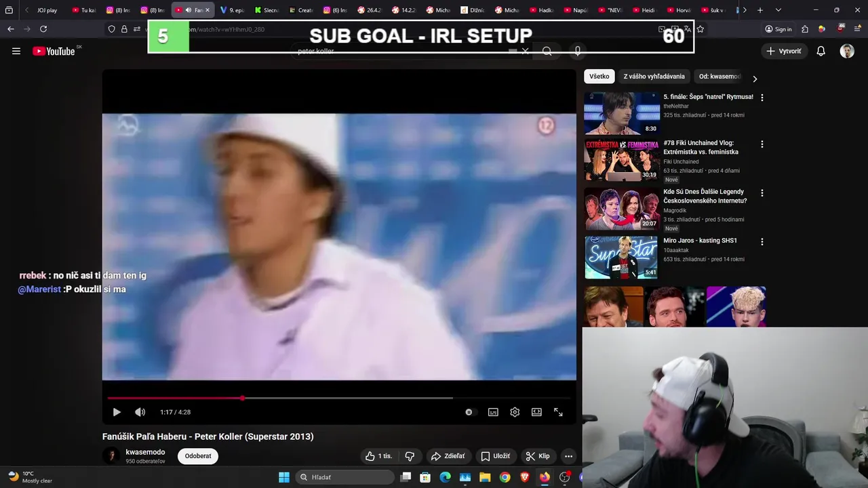Select the 'Od: kwasemodo' filter chip
Screen dimensions: 868x488
point(719,77)
